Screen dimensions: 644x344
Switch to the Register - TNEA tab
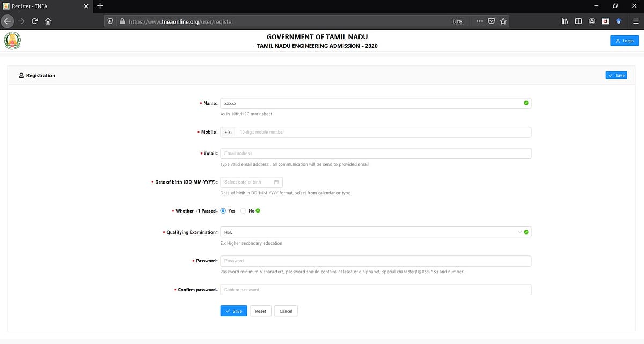click(43, 5)
